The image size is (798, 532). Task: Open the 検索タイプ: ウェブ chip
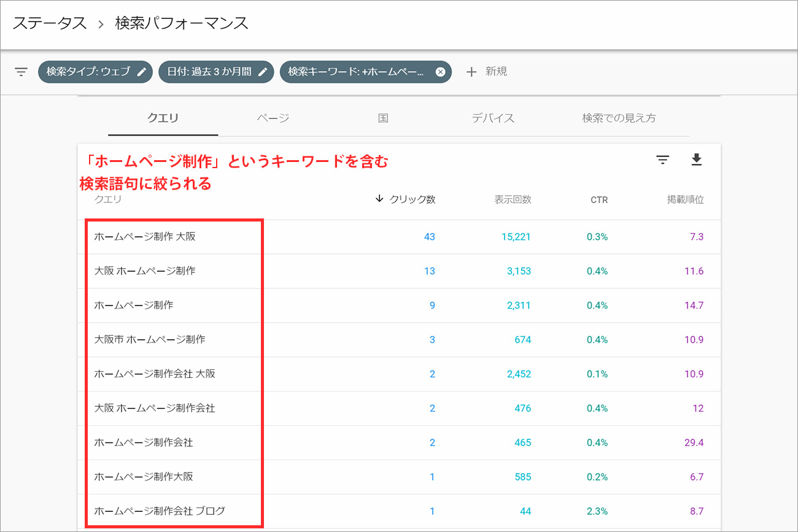95,72
